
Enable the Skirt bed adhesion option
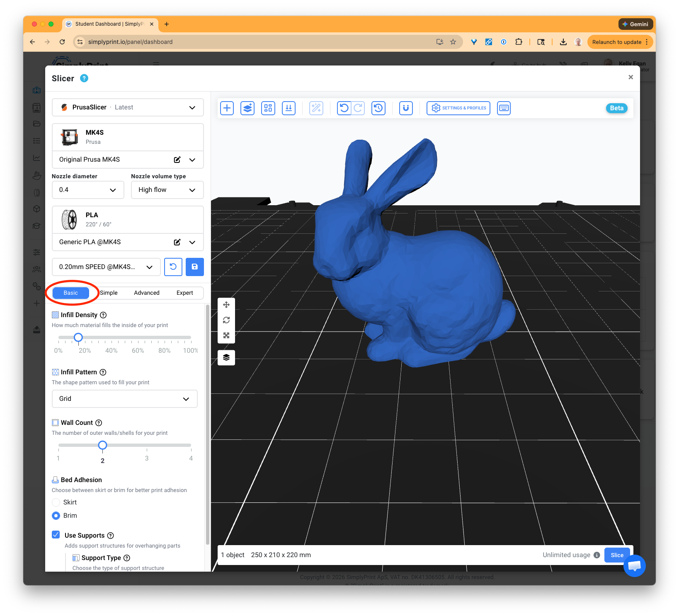click(56, 502)
